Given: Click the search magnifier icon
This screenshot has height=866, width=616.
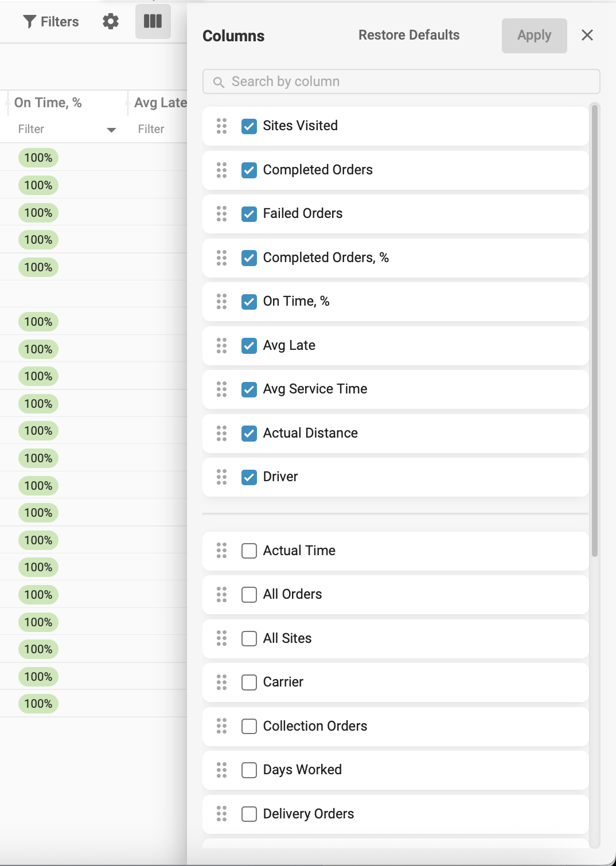Looking at the screenshot, I should (x=219, y=82).
